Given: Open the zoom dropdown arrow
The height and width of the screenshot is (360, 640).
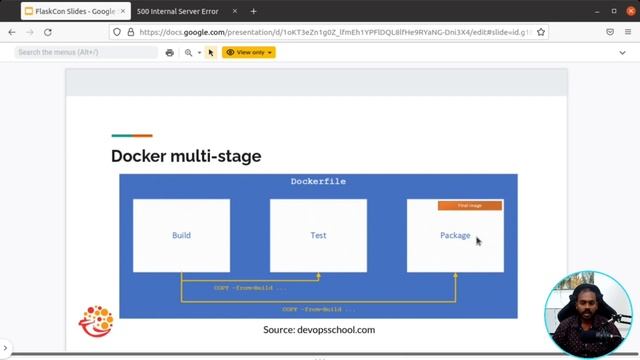Looking at the screenshot, I should [199, 53].
